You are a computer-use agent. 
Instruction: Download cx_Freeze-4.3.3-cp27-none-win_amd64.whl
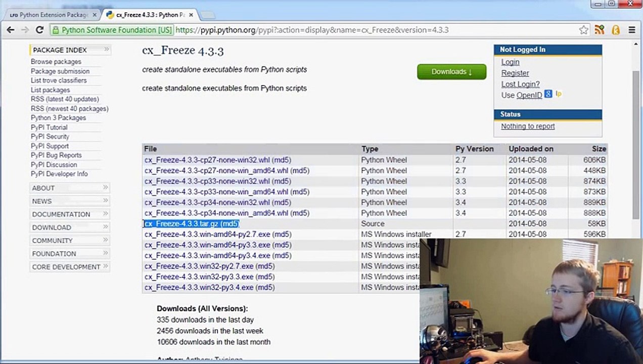point(216,170)
